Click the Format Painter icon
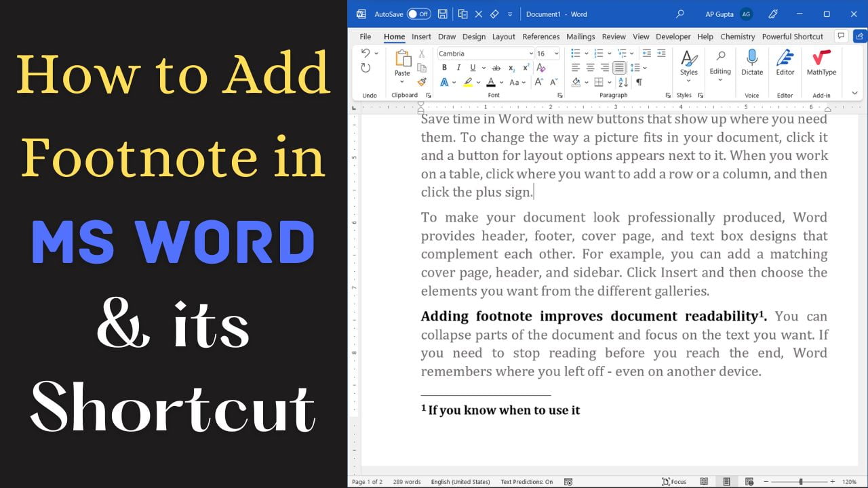Viewport: 868px width, 488px height. pyautogui.click(x=421, y=82)
